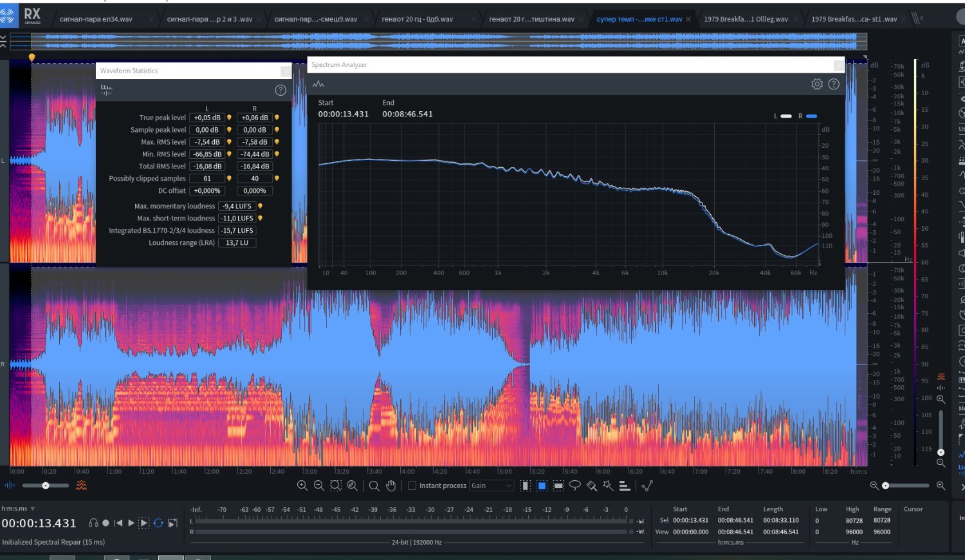The width and height of the screenshot is (965, 560).
Task: Switch to tab 1979 Breakfa...1 Ollleg.wav
Action: (746, 19)
